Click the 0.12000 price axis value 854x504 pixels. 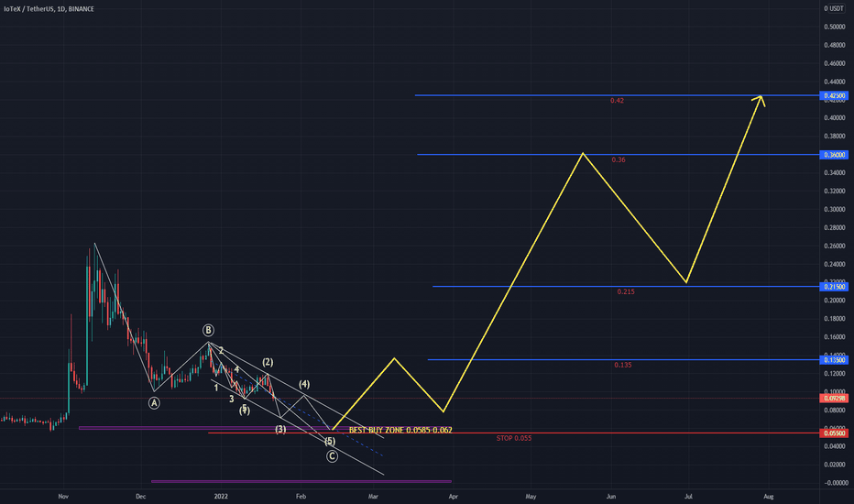pyautogui.click(x=835, y=374)
